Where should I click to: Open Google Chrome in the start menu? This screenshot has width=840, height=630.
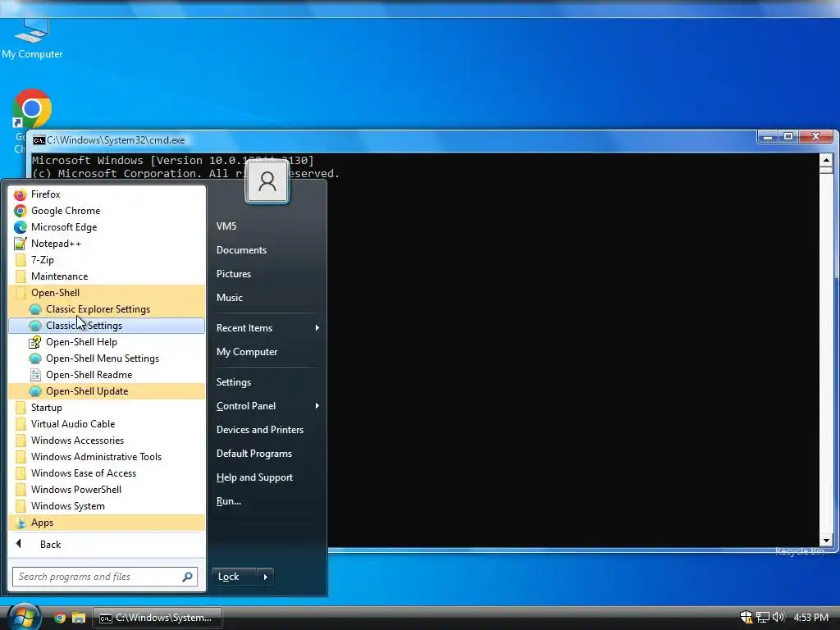(107, 211)
